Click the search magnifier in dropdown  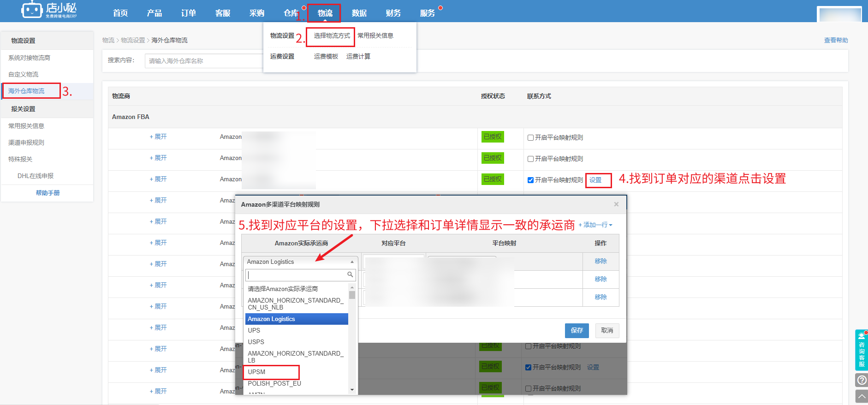(350, 275)
